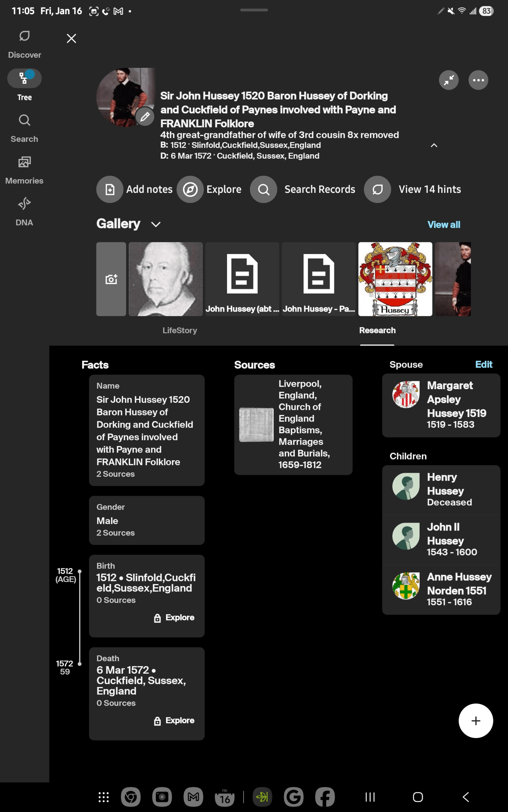View all gallery items
Viewport: 508px width, 812px height.
click(x=444, y=224)
